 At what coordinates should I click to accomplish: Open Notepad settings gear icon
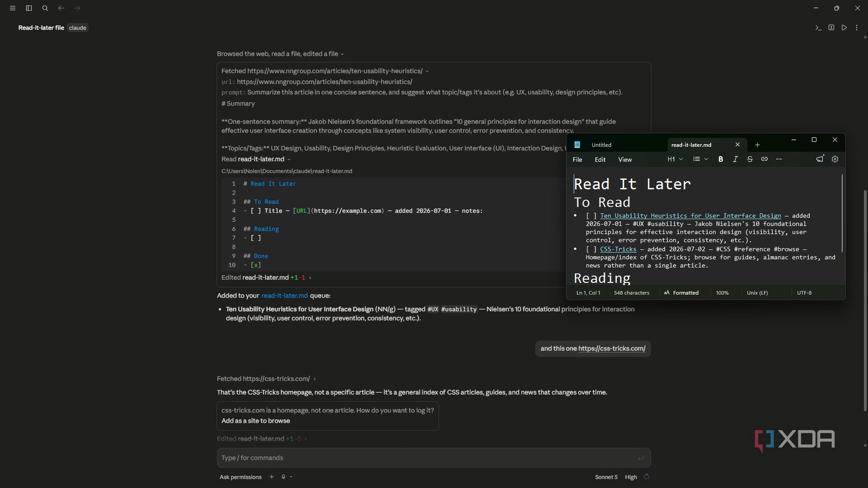(x=835, y=159)
